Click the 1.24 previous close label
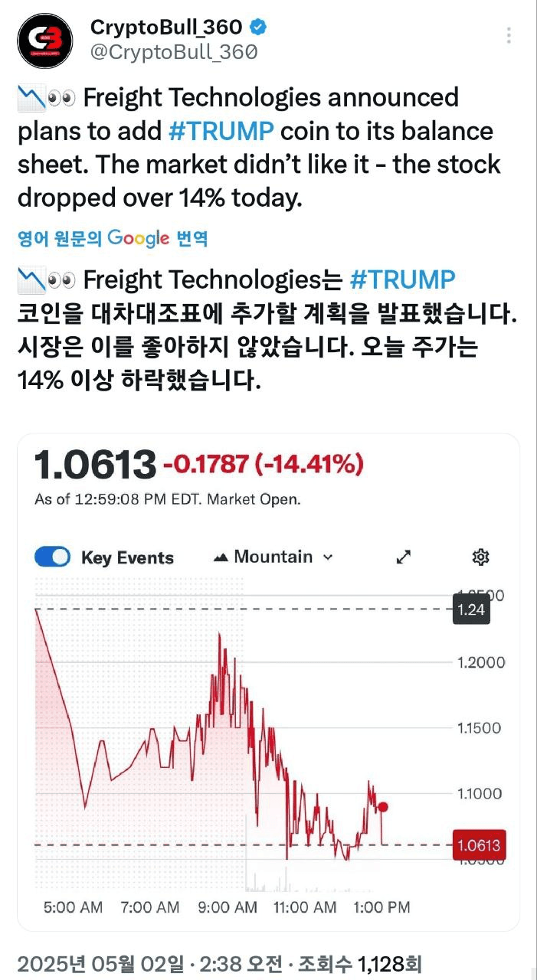The height and width of the screenshot is (980, 537). tap(471, 609)
